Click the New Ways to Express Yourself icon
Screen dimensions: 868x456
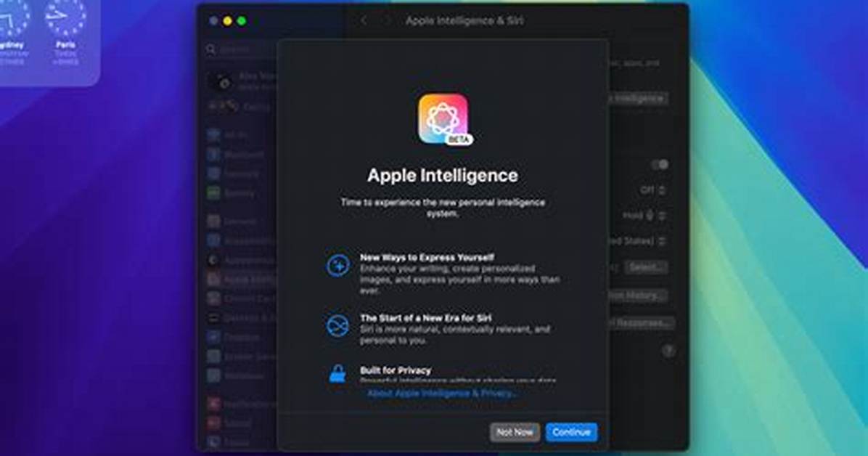[x=337, y=266]
